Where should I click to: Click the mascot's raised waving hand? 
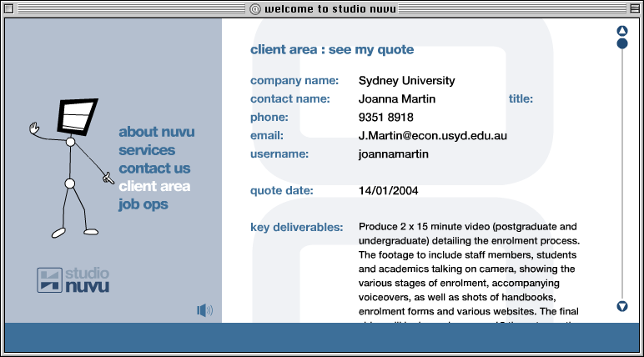click(x=34, y=128)
